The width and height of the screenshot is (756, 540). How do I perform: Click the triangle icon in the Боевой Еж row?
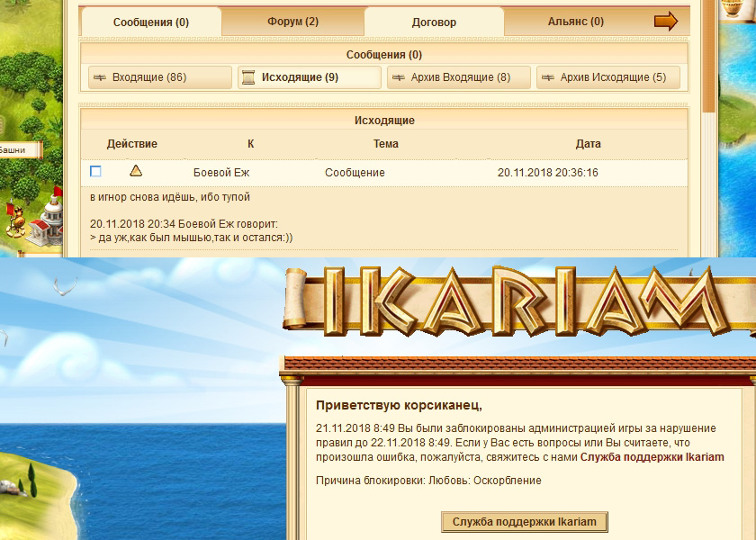coord(136,170)
